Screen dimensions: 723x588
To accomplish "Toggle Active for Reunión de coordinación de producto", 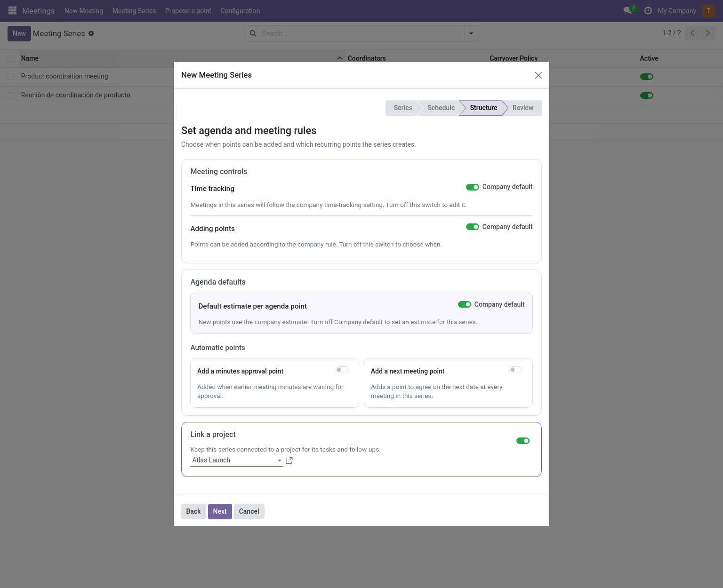I will (647, 95).
